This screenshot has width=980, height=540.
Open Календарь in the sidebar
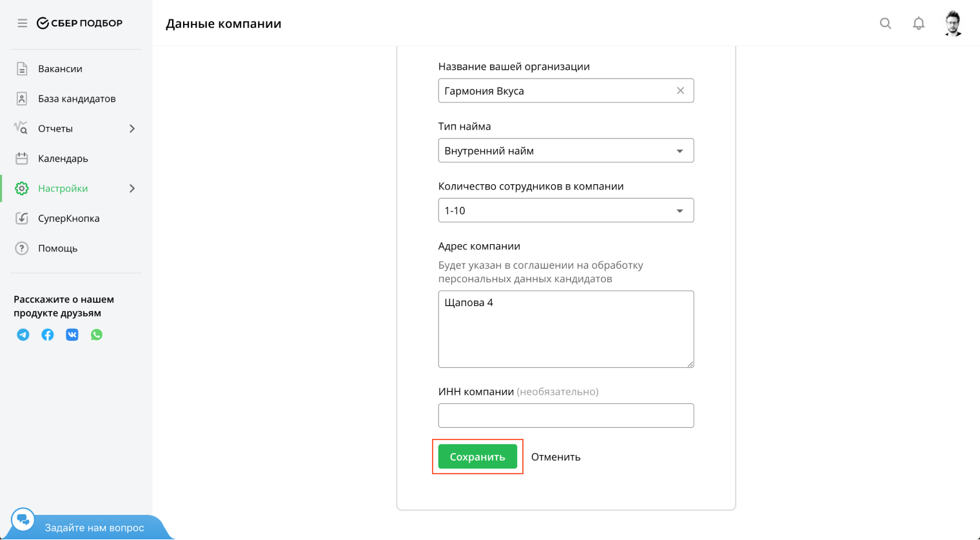pyautogui.click(x=63, y=159)
